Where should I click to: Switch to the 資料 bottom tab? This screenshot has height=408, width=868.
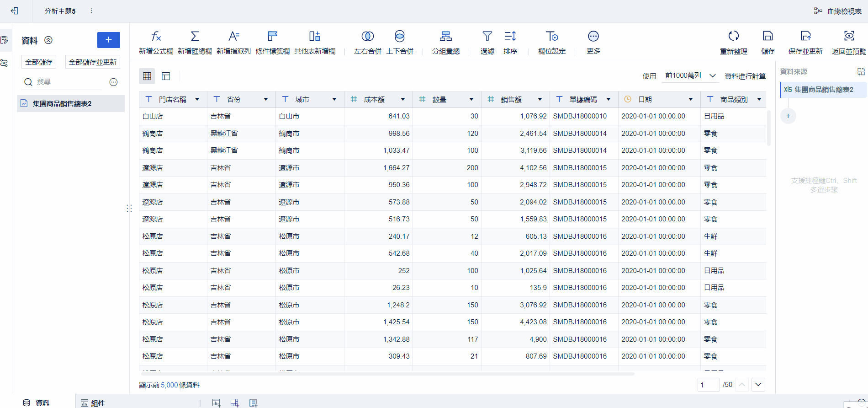pyautogui.click(x=37, y=403)
